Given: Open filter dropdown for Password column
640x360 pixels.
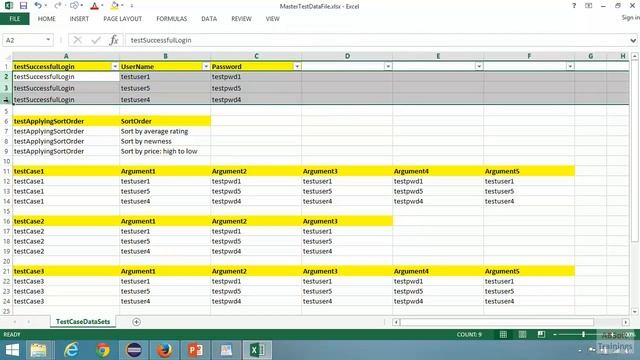Looking at the screenshot, I should pos(297,67).
